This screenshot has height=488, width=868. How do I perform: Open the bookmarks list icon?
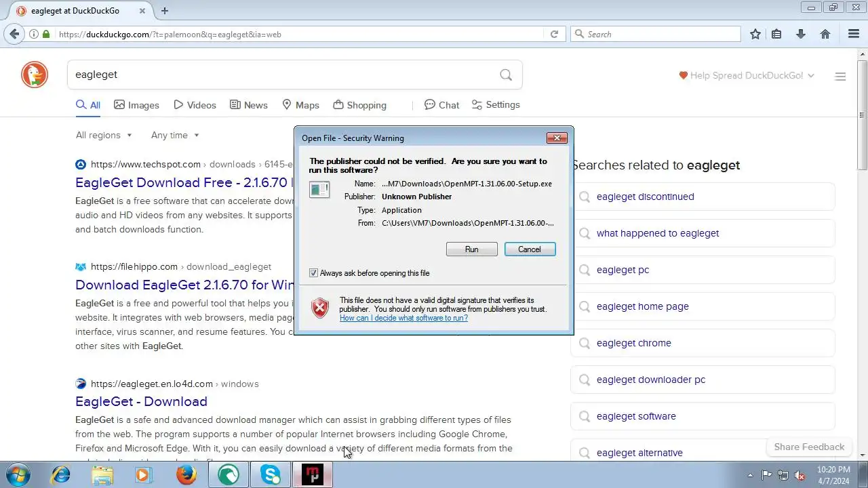pyautogui.click(x=777, y=34)
